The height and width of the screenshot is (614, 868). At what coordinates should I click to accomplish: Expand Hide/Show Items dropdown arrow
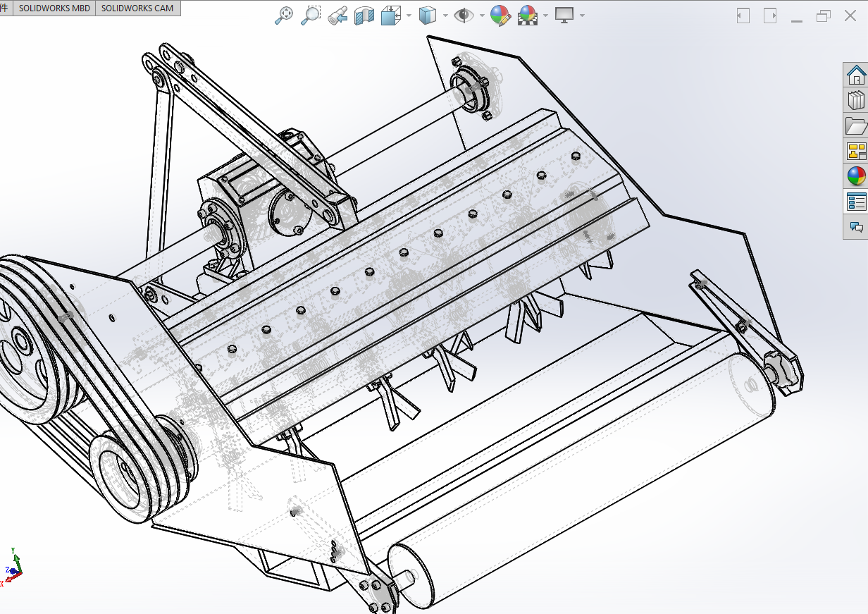coord(482,16)
